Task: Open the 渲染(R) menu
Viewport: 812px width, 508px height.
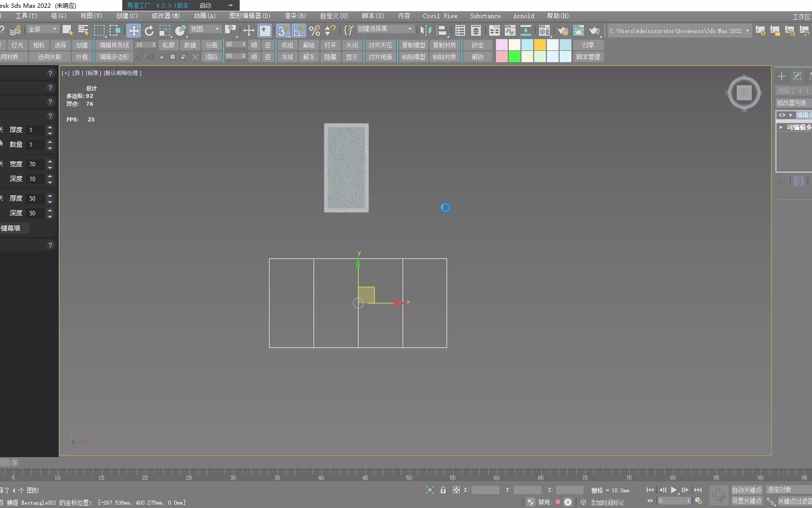Action: coord(295,16)
